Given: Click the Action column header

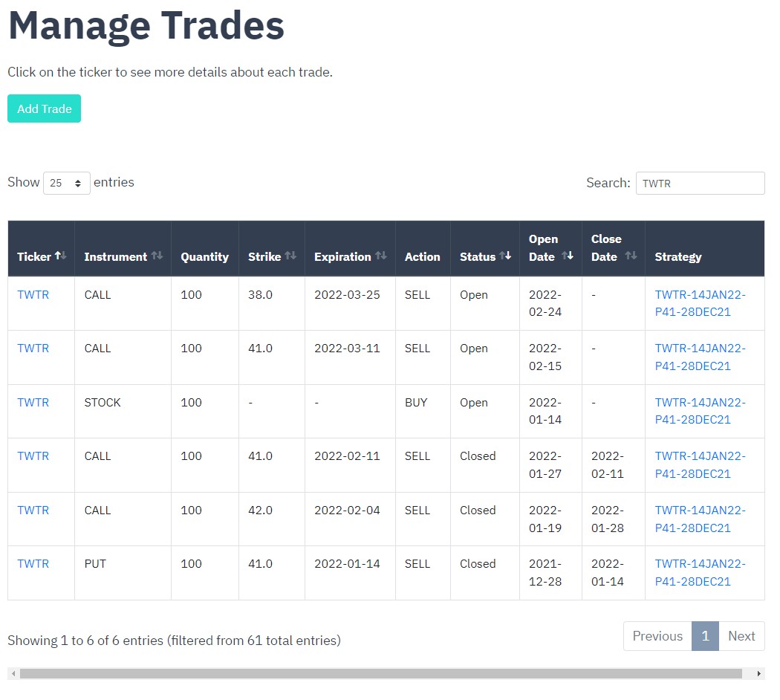Looking at the screenshot, I should coord(423,249).
